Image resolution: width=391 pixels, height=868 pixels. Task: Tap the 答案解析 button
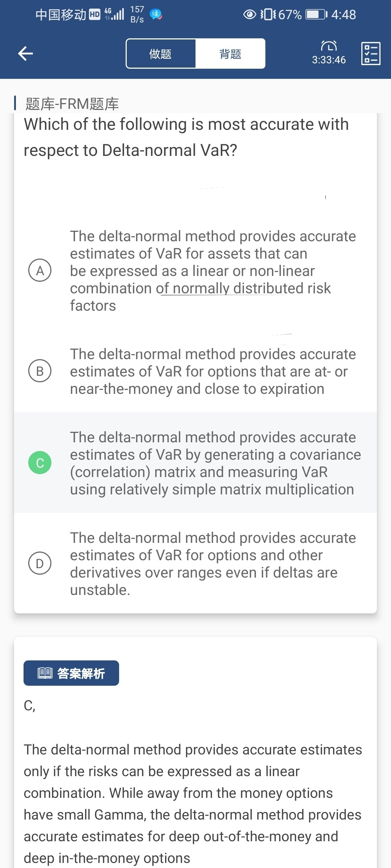[71, 673]
